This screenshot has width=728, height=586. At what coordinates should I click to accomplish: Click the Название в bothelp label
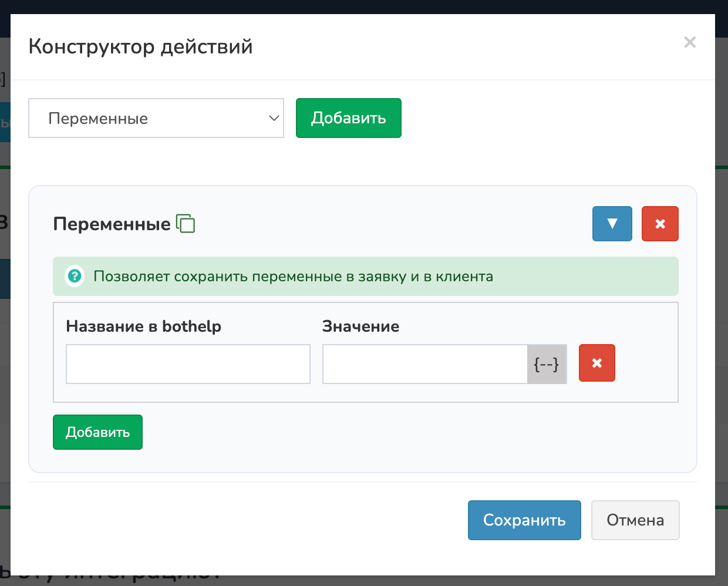(x=143, y=326)
